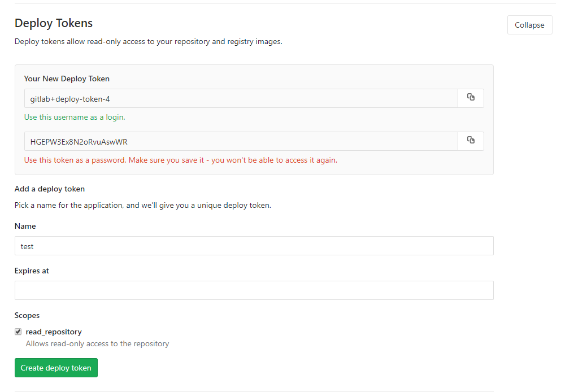Screen dimensions: 561x392
Task: Click the Scopes label
Action: [x=27, y=315]
